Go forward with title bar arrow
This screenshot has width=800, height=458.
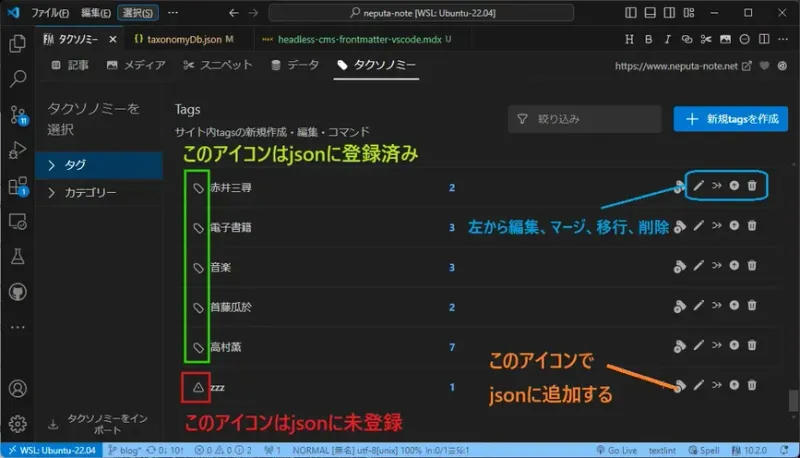[x=253, y=13]
